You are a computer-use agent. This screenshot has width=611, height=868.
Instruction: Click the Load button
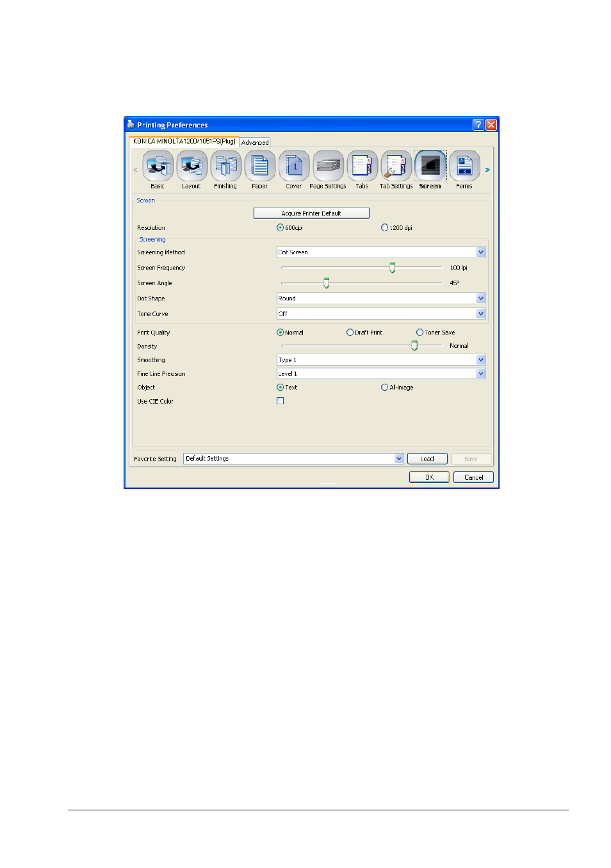pos(427,459)
